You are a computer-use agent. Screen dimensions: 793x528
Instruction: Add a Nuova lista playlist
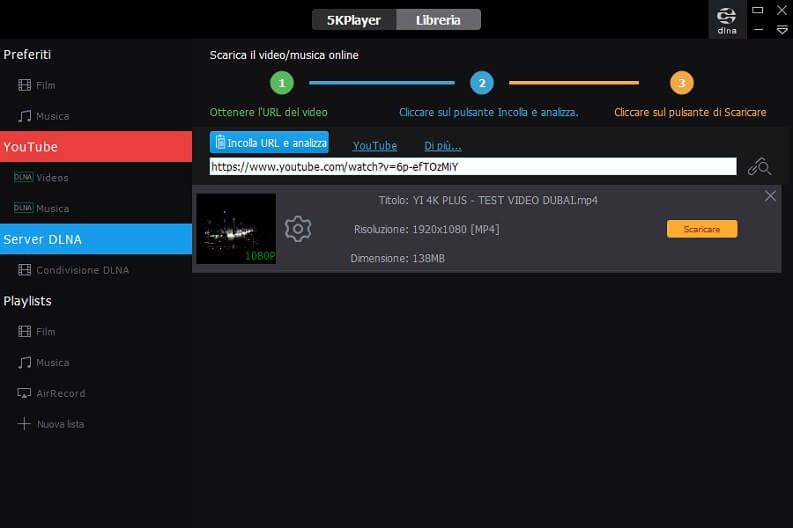tap(51, 424)
